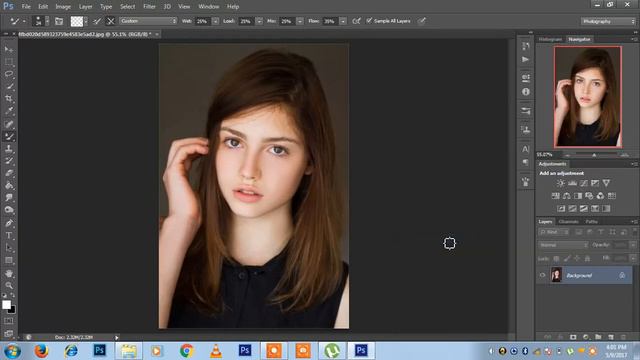Image resolution: width=640 pixels, height=360 pixels.
Task: Open the Info panel icon
Action: (526, 92)
